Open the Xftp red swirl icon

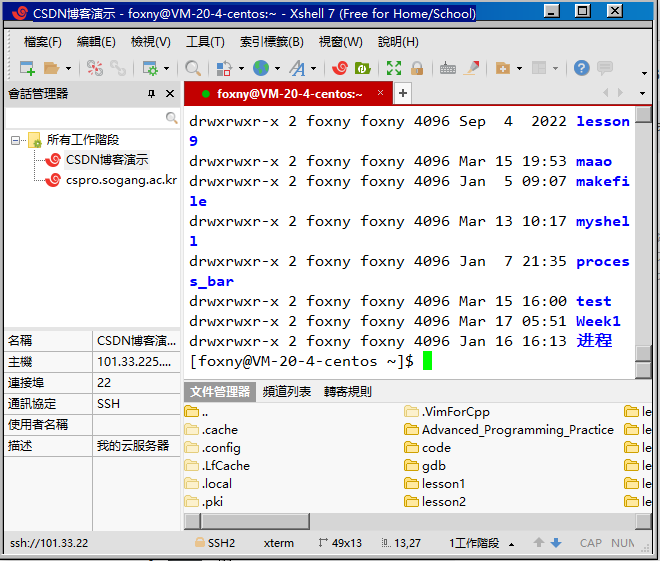[340, 68]
